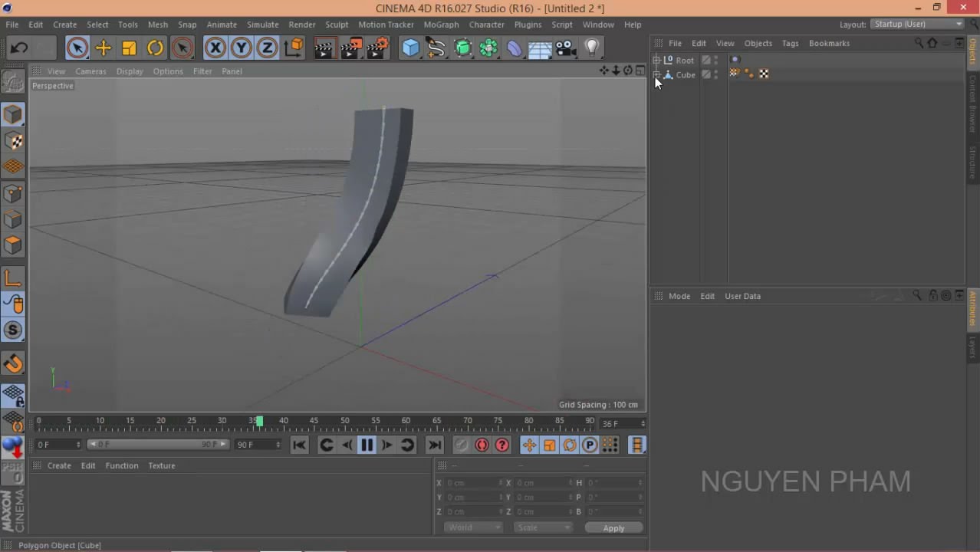Image resolution: width=980 pixels, height=552 pixels.
Task: Select the checkerboard tag on Cube
Action: click(x=764, y=74)
